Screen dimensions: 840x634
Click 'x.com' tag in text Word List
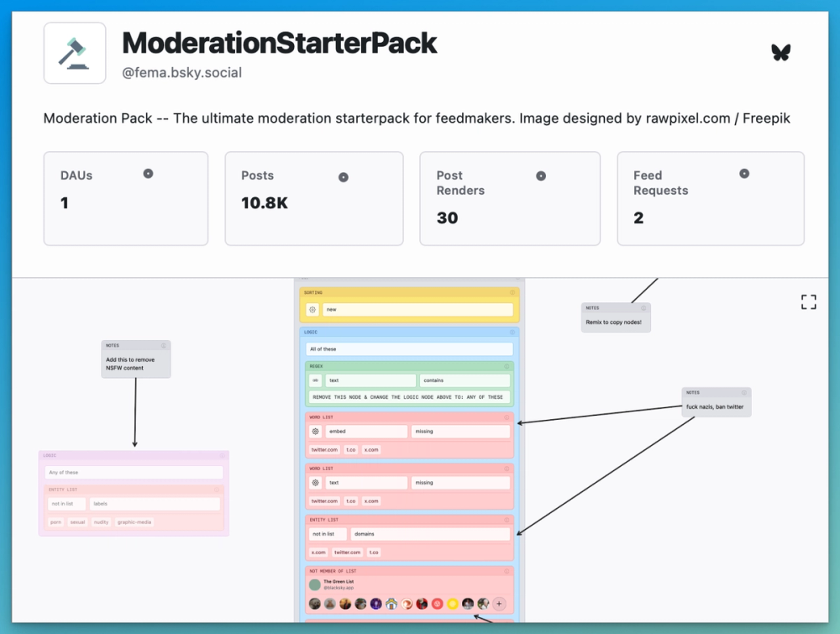coord(371,501)
